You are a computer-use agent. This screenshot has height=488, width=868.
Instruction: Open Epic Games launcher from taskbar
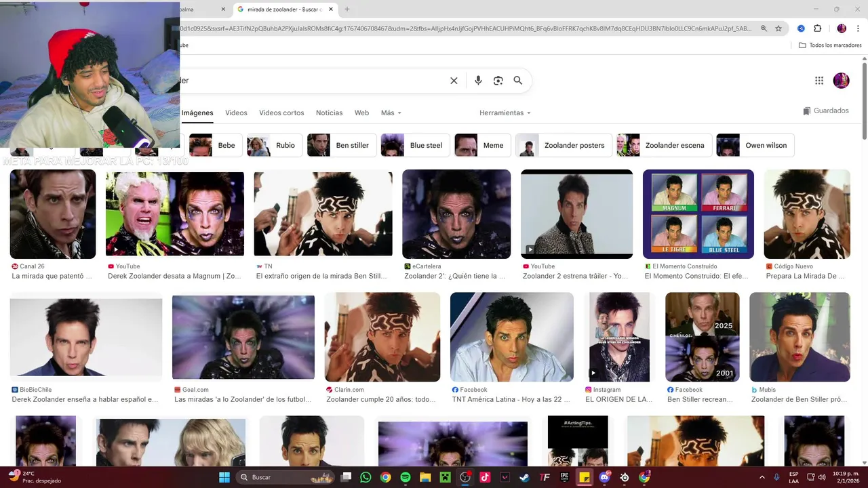[564, 477]
